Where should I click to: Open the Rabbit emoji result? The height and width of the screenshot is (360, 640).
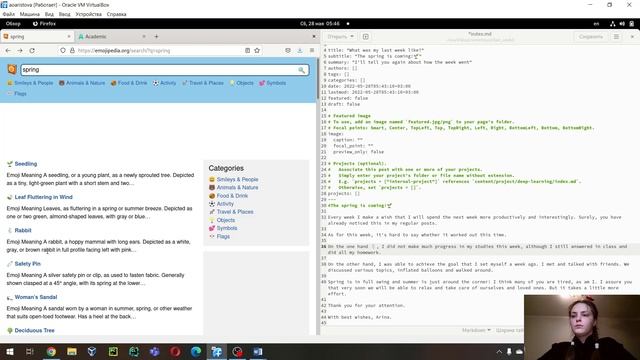(23, 231)
